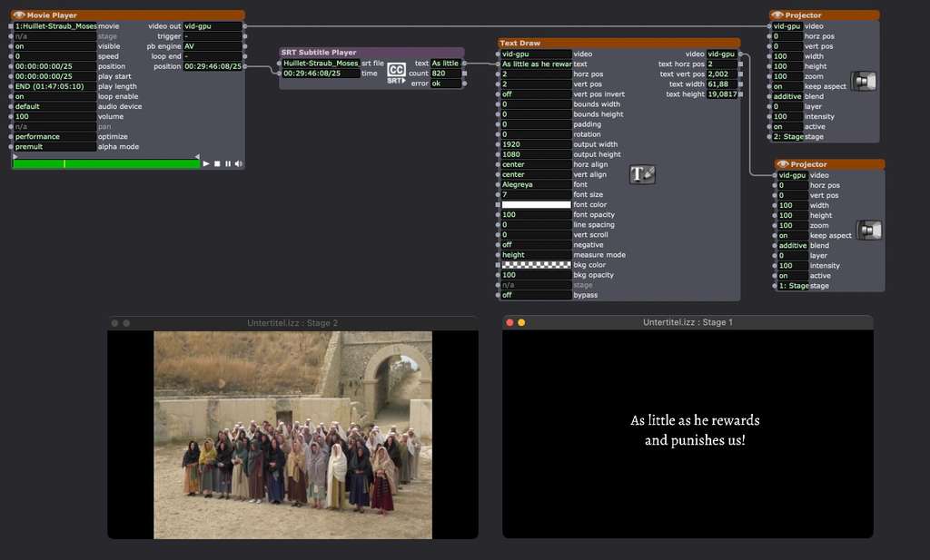Toggle the Movie Player loop enable value
Viewport: 930px width, 560px height.
[x=54, y=96]
